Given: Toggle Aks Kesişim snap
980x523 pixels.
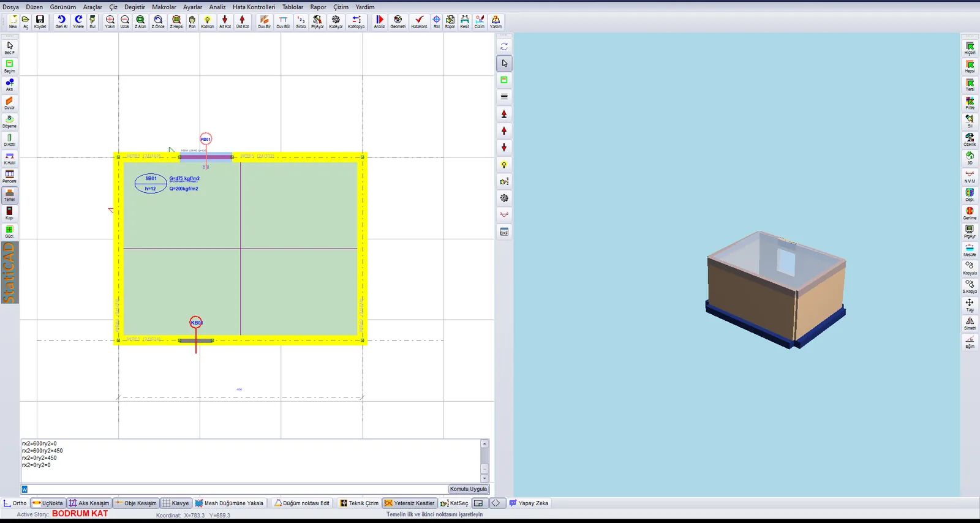Looking at the screenshot, I should (89, 503).
